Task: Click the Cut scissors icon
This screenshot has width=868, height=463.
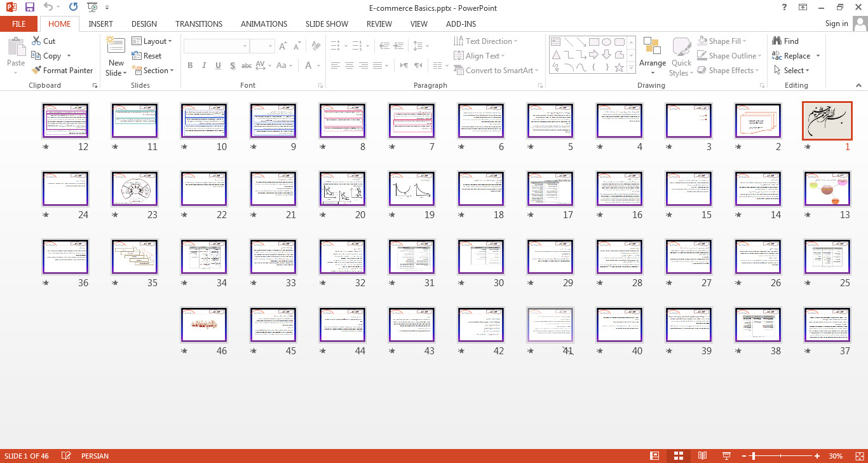Action: (36, 41)
